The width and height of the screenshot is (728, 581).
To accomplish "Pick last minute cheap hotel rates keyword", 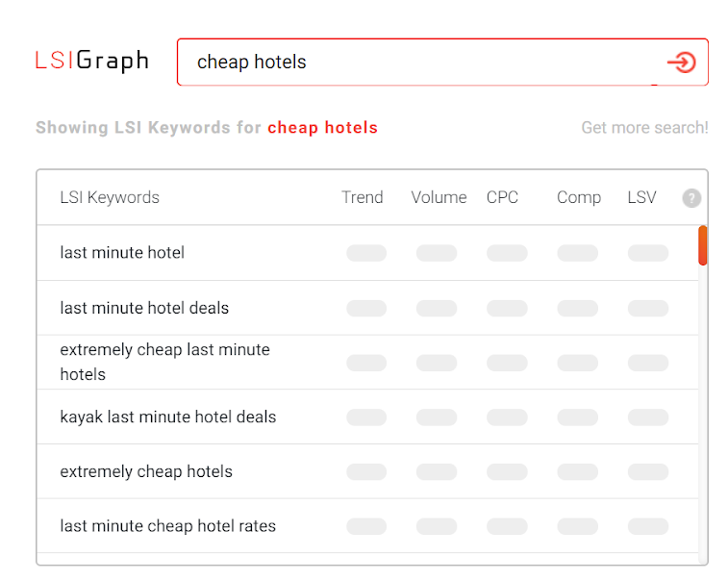I will click(168, 526).
